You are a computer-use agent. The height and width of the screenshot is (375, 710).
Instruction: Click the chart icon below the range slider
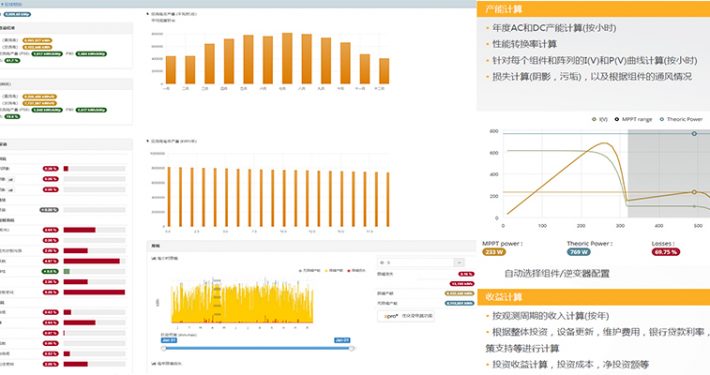pyautogui.click(x=153, y=364)
